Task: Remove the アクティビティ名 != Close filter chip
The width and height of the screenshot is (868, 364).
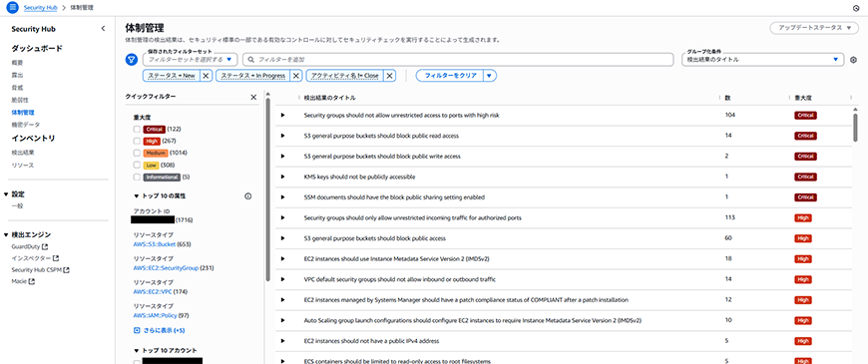Action: (390, 75)
